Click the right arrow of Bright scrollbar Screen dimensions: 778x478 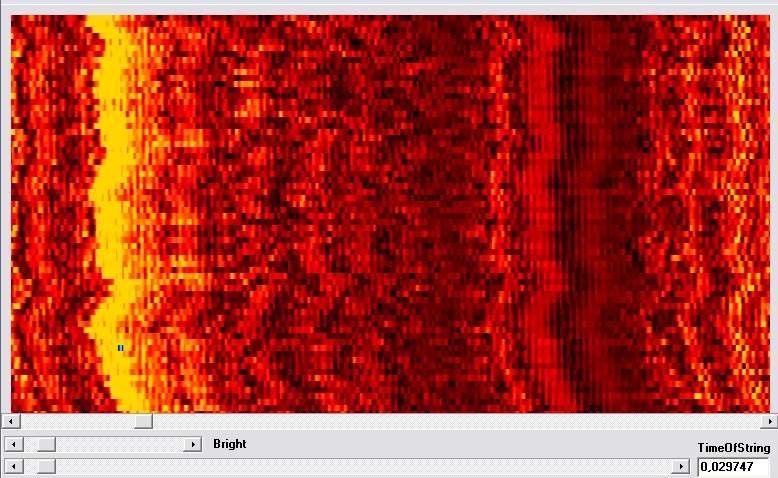(x=193, y=444)
